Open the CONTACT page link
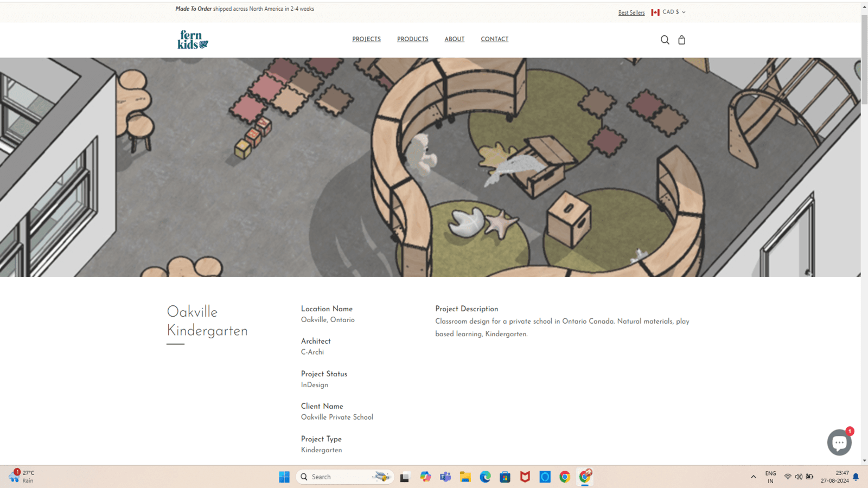Image resolution: width=868 pixels, height=488 pixels. (494, 39)
